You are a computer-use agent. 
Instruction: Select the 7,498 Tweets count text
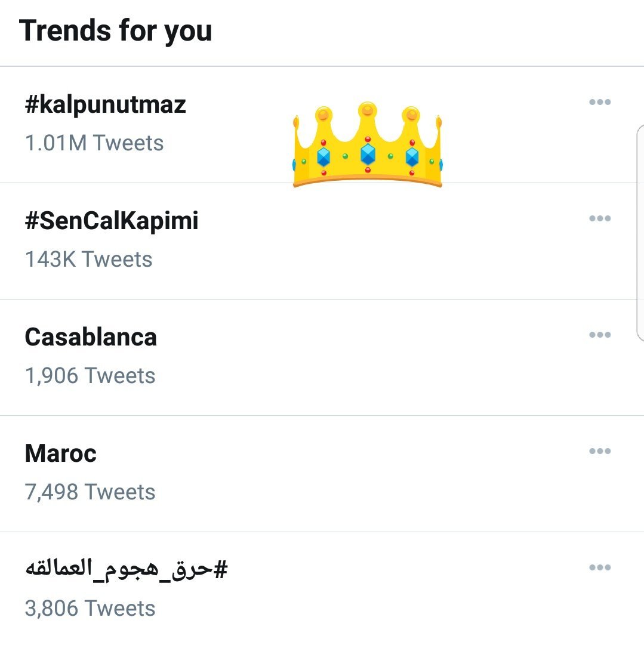pyautogui.click(x=90, y=492)
